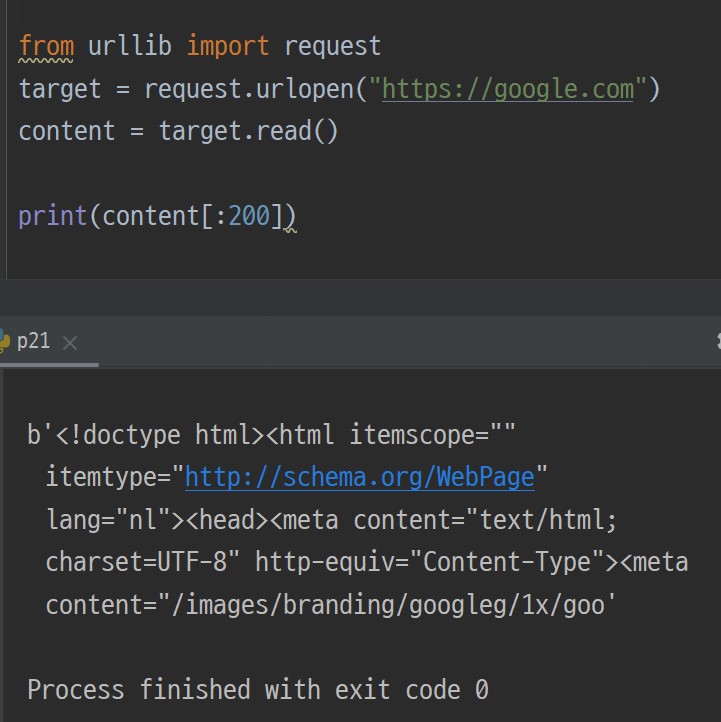Close the p21 run tab
This screenshot has height=722, width=721.
click(x=70, y=343)
